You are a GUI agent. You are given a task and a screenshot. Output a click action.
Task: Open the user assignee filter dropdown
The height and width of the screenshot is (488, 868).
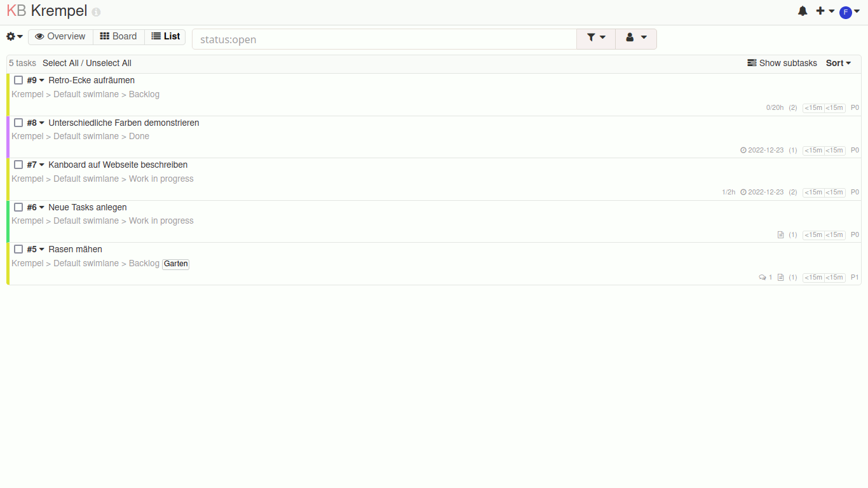pos(635,38)
